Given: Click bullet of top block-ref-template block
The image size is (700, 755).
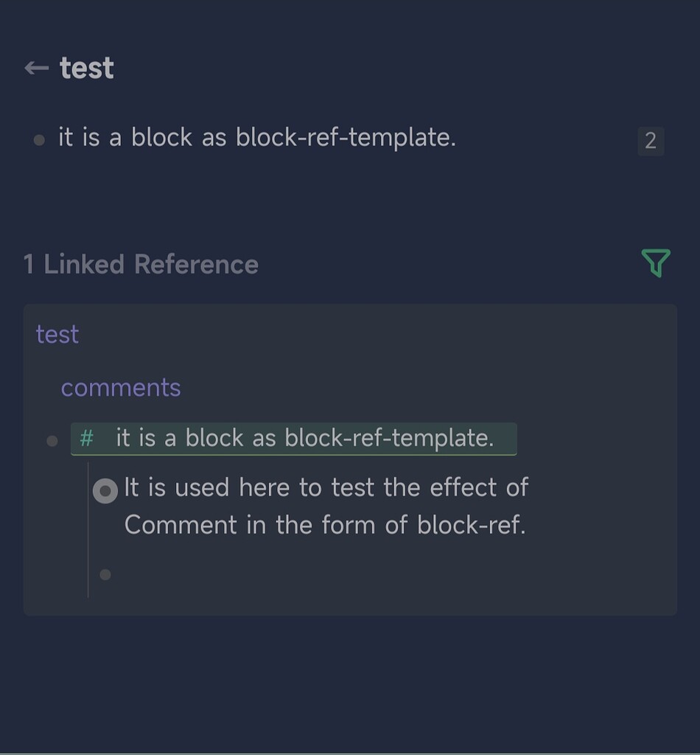Looking at the screenshot, I should 40,140.
